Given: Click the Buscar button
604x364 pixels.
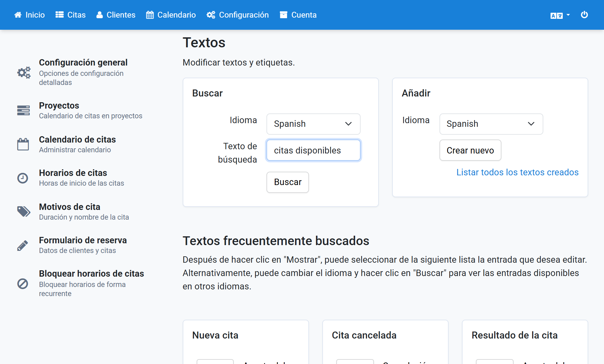Looking at the screenshot, I should (287, 182).
